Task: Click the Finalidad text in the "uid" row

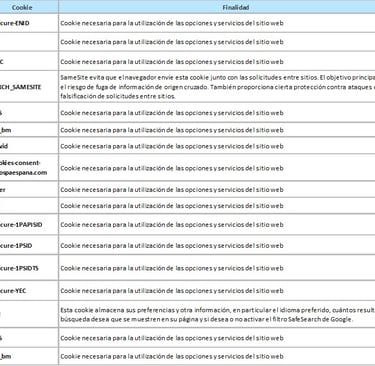Action: click(172, 146)
